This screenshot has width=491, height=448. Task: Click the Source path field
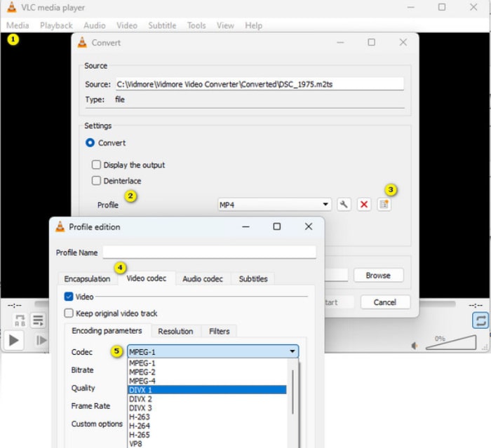260,84
